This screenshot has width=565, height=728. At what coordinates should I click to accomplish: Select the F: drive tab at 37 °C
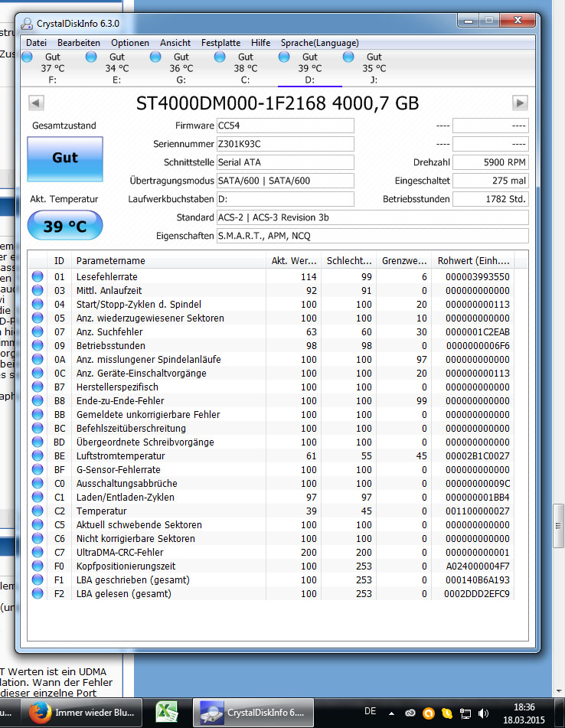[53, 68]
